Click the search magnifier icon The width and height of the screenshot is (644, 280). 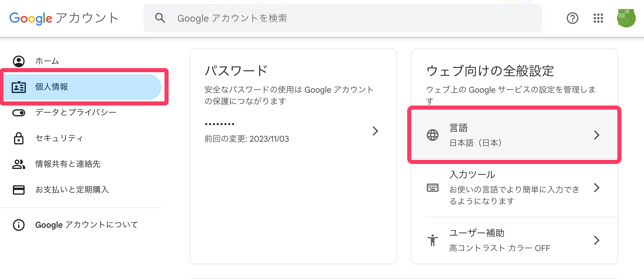coord(160,18)
